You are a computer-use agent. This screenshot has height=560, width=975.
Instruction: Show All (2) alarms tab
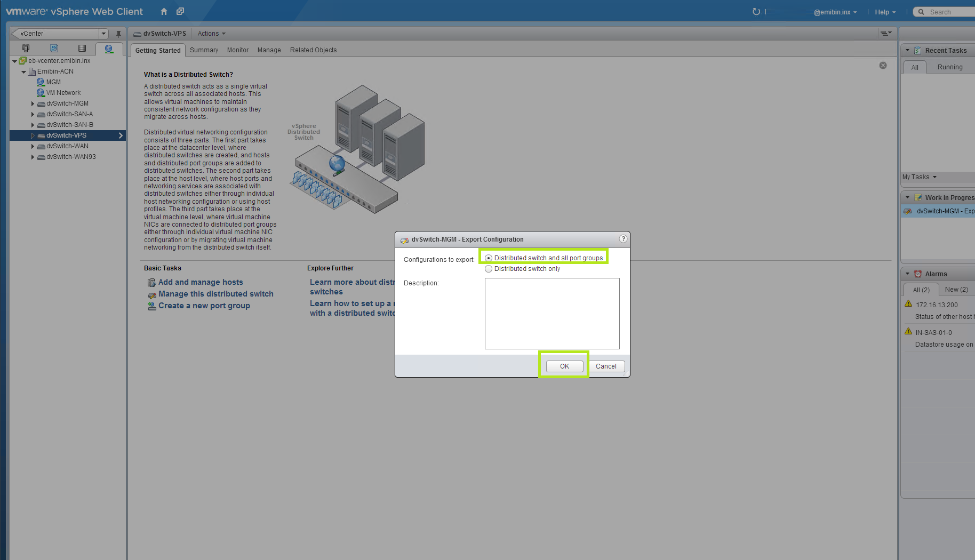point(921,290)
